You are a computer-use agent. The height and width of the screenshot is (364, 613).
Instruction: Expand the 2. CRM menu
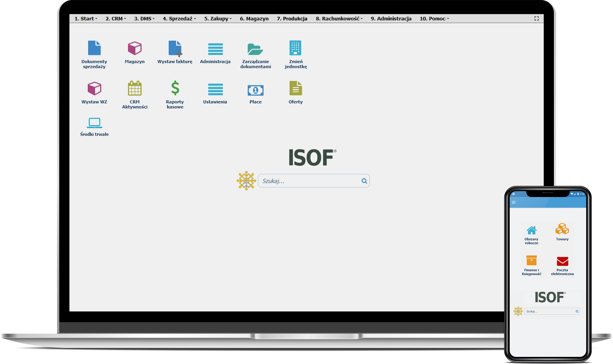tap(116, 19)
